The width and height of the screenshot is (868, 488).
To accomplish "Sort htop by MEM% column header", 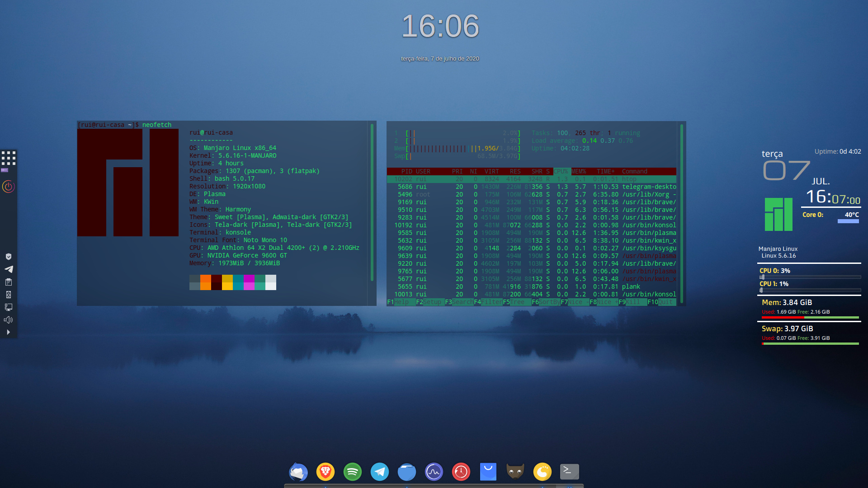I will pos(578,171).
